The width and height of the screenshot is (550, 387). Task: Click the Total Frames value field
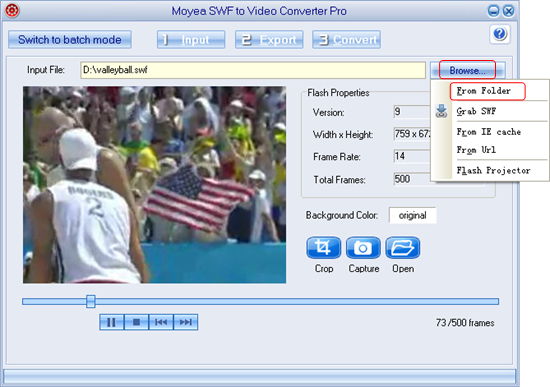412,179
